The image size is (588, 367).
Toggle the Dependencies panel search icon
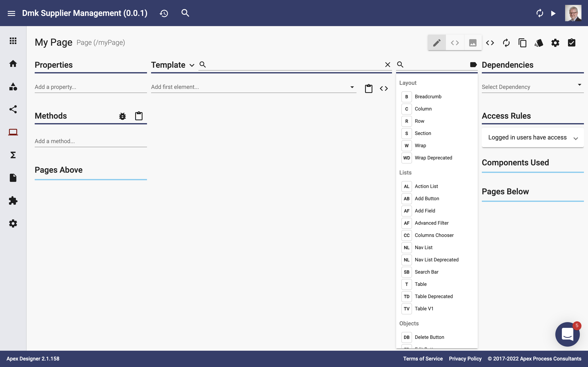(399, 65)
